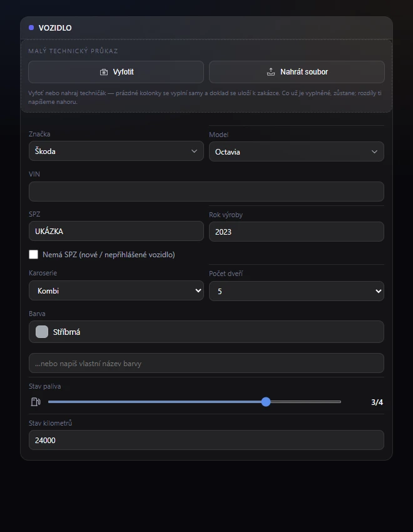The image size is (413, 532).
Task: Open the Model dropdown showing Octavia
Action: coord(297,151)
